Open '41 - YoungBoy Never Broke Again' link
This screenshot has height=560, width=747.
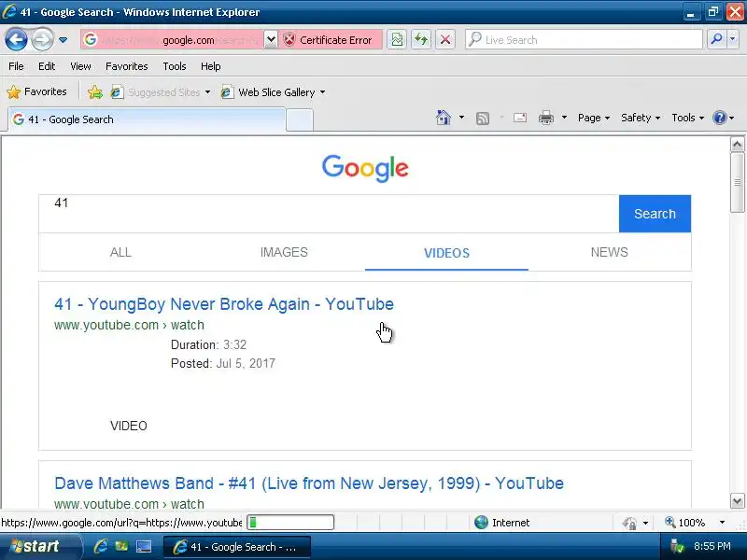224,304
